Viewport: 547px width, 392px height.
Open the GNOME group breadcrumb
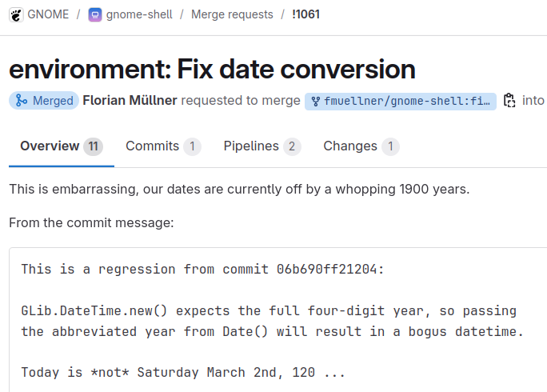click(48, 14)
